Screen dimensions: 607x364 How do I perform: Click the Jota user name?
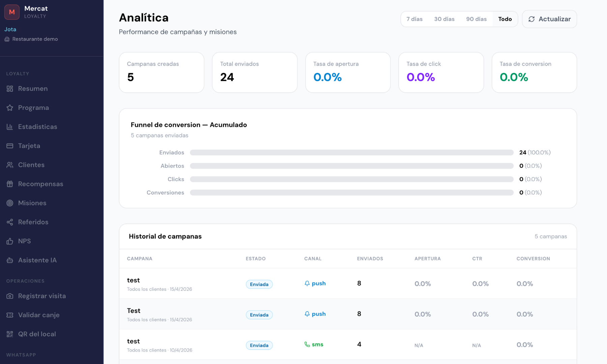click(10, 29)
